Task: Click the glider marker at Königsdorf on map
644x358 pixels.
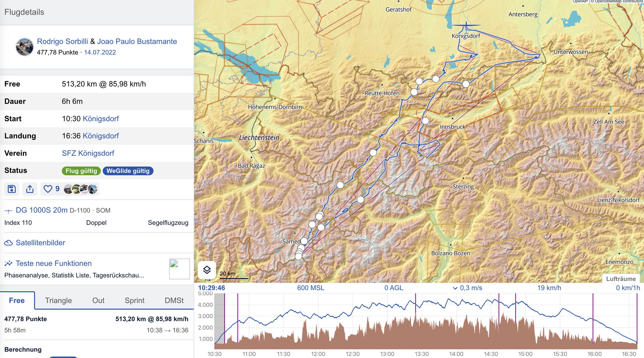Action: click(x=466, y=25)
